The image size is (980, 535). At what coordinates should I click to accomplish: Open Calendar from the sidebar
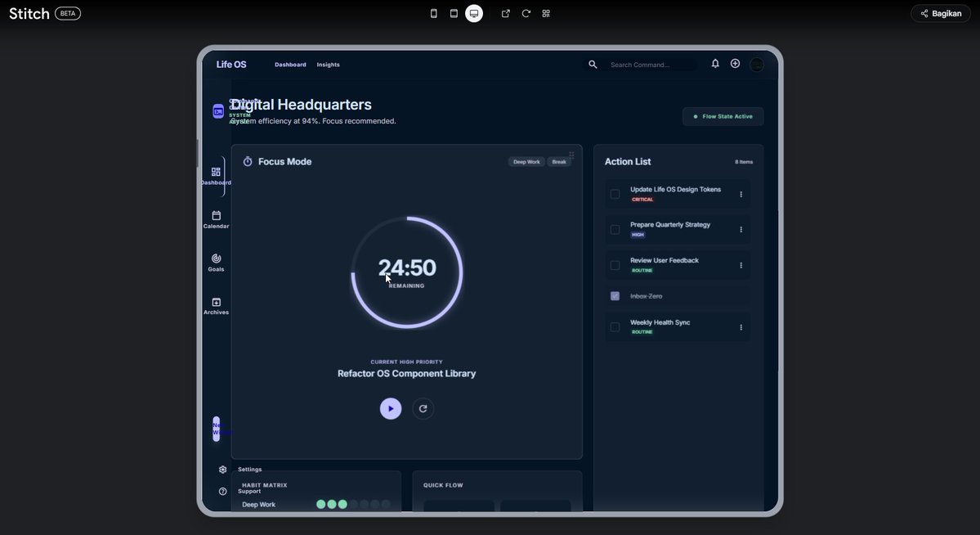pyautogui.click(x=216, y=219)
